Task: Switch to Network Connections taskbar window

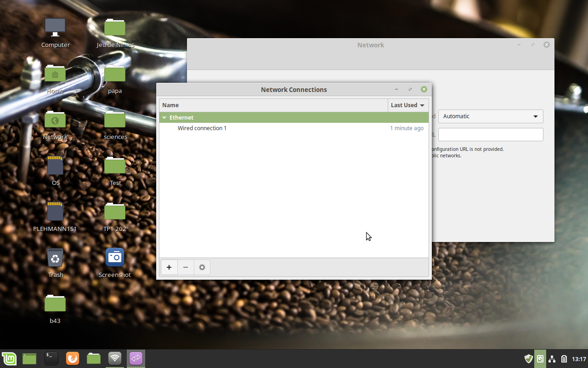Action: [136, 358]
